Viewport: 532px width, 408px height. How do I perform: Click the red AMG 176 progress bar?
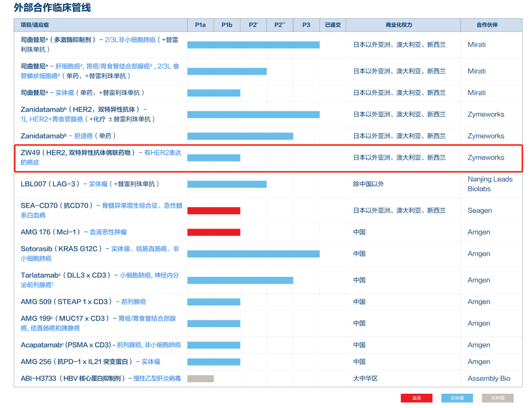214,232
